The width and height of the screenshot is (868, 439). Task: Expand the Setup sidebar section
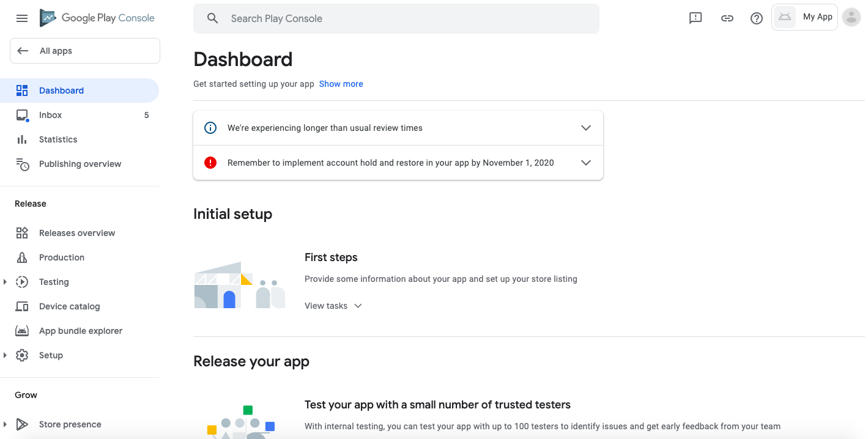[5, 355]
